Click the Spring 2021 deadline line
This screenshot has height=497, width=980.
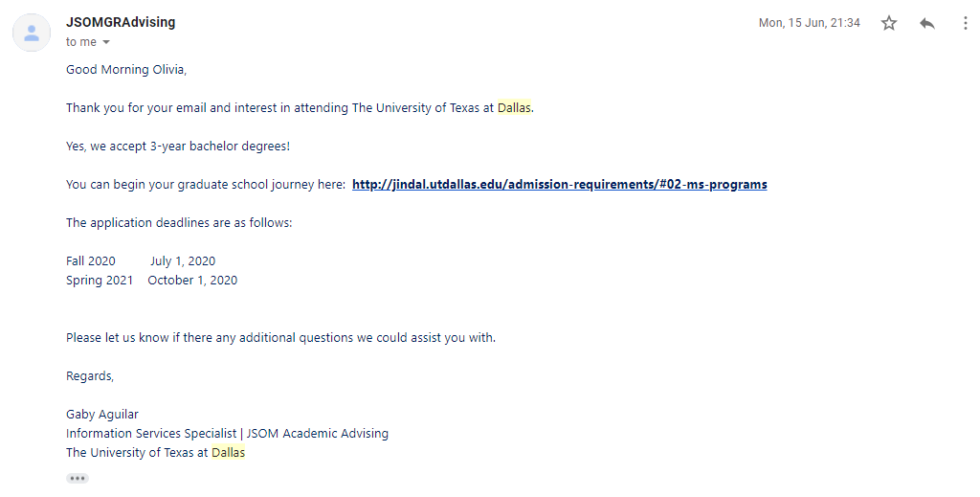152,280
